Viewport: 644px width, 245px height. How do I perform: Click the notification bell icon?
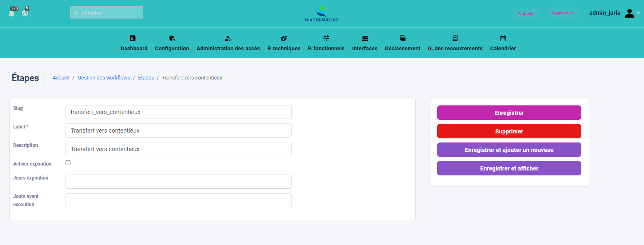click(12, 13)
